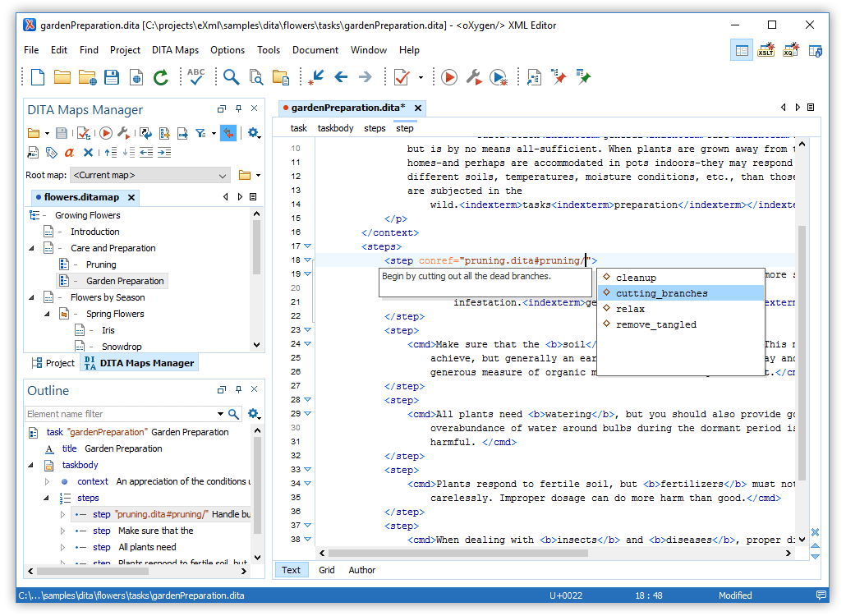Open the Document menu
This screenshot has width=846, height=616.
315,50
